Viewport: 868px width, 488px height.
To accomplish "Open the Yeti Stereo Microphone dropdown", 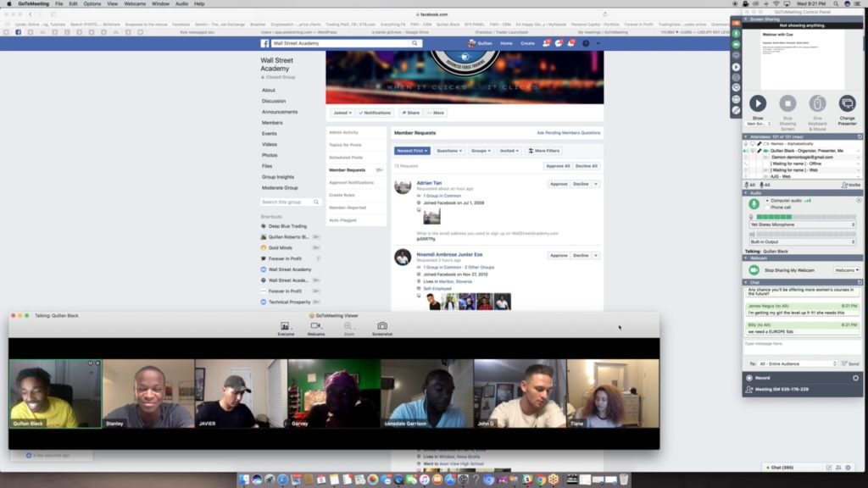I will point(802,225).
